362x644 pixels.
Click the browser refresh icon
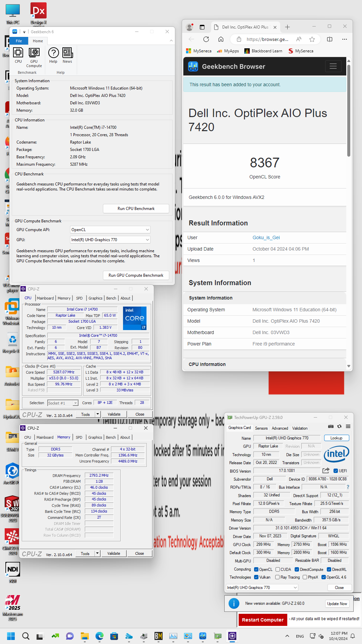pyautogui.click(x=206, y=39)
